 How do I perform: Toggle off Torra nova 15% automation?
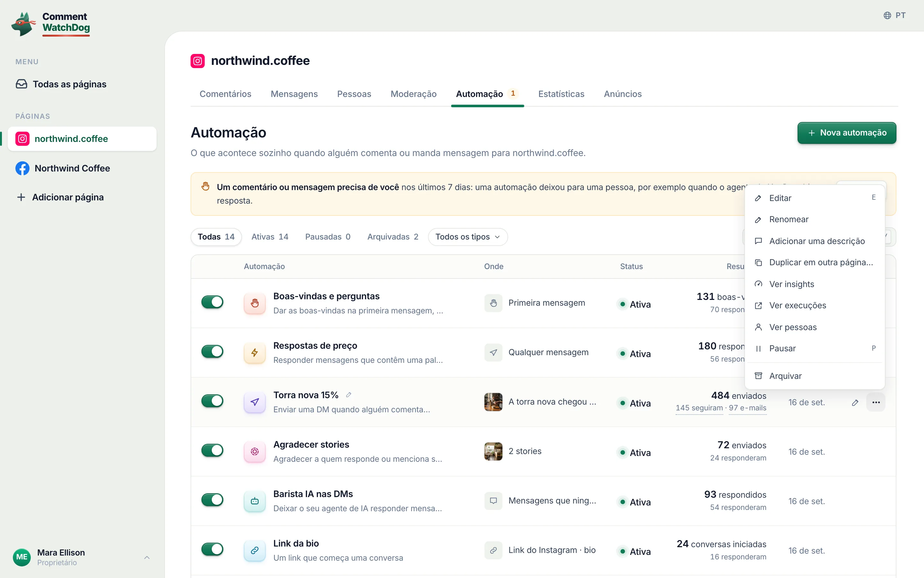(x=212, y=401)
